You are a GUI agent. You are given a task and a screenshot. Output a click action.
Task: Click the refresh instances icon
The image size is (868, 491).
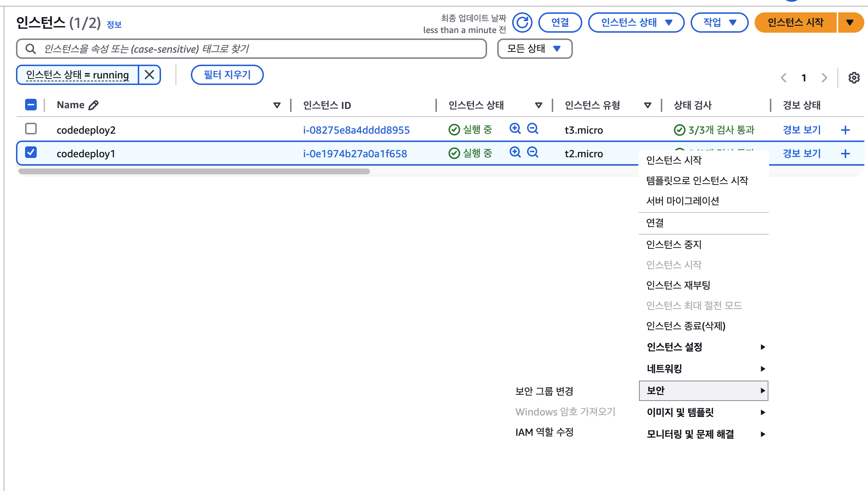[x=522, y=23]
